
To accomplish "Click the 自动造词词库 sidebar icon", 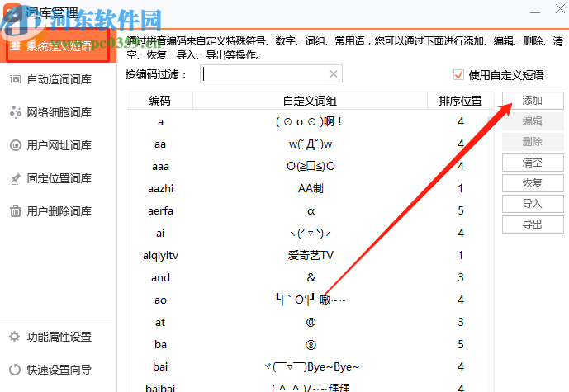I will (x=16, y=79).
